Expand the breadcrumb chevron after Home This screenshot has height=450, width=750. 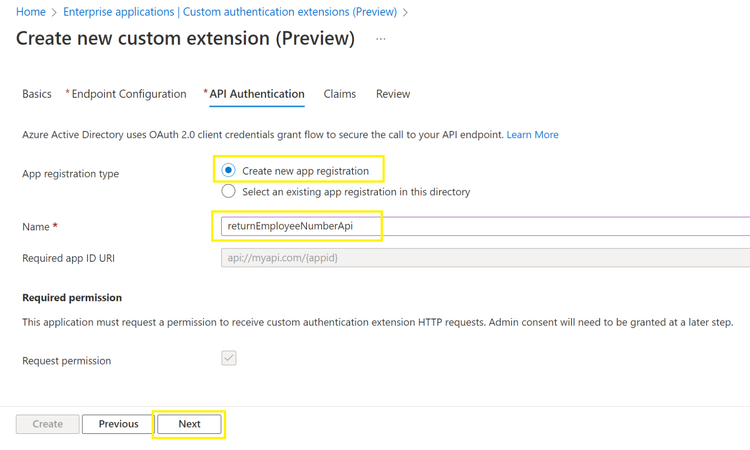point(54,12)
